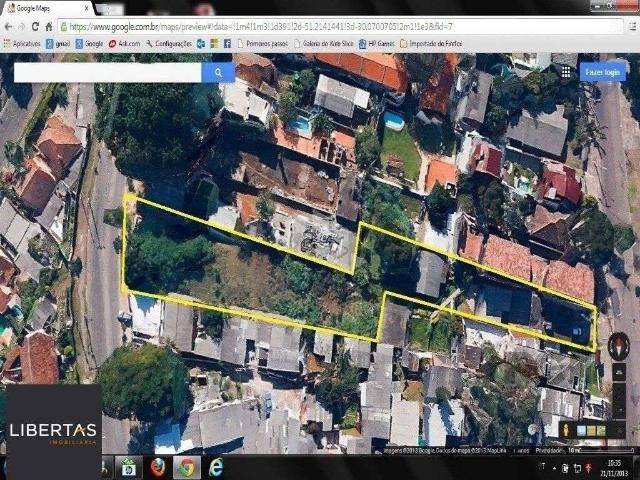
Task: Open Internet Explorer from the taskbar
Action: (215, 467)
